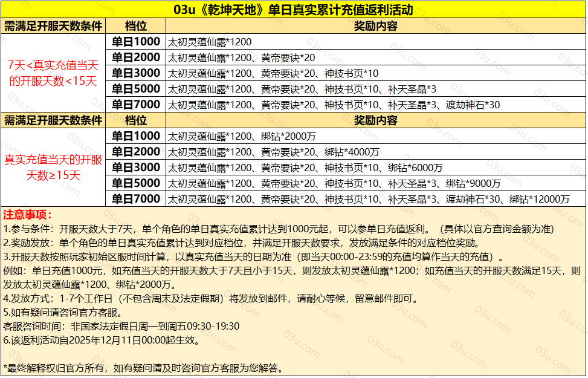Click reward cell ending with 绑钻*9000万
This screenshot has height=378, width=588.
click(x=334, y=183)
